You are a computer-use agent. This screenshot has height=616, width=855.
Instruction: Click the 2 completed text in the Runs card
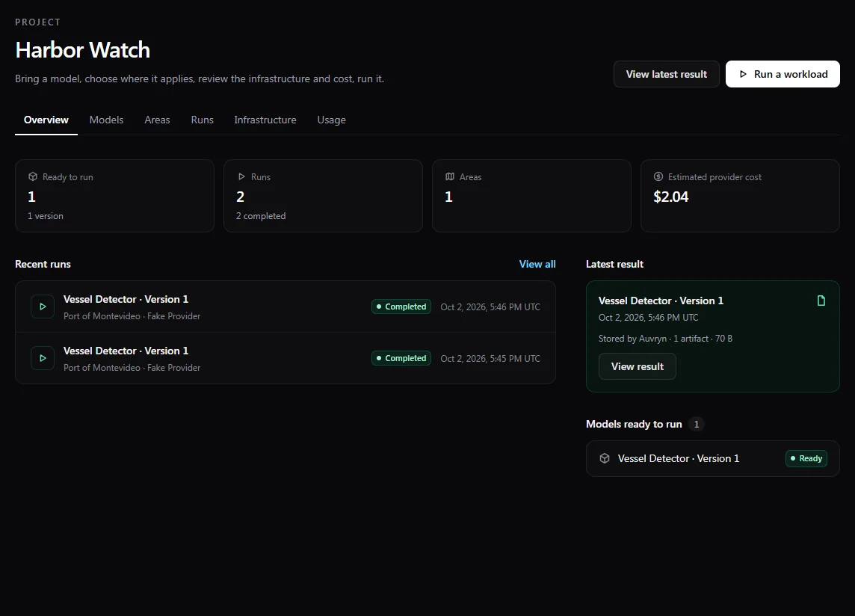261,216
